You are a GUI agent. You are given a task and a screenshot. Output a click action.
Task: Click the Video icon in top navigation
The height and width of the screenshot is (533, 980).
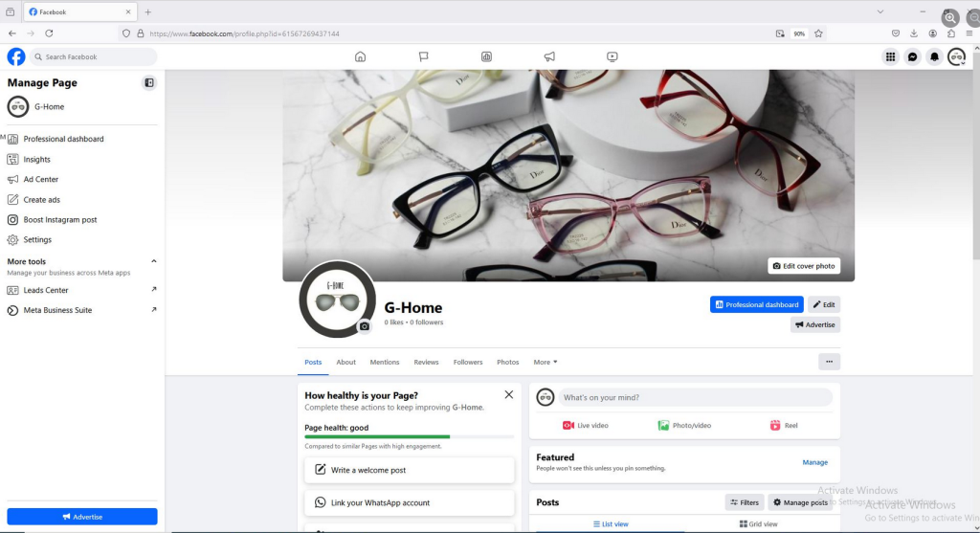(612, 56)
